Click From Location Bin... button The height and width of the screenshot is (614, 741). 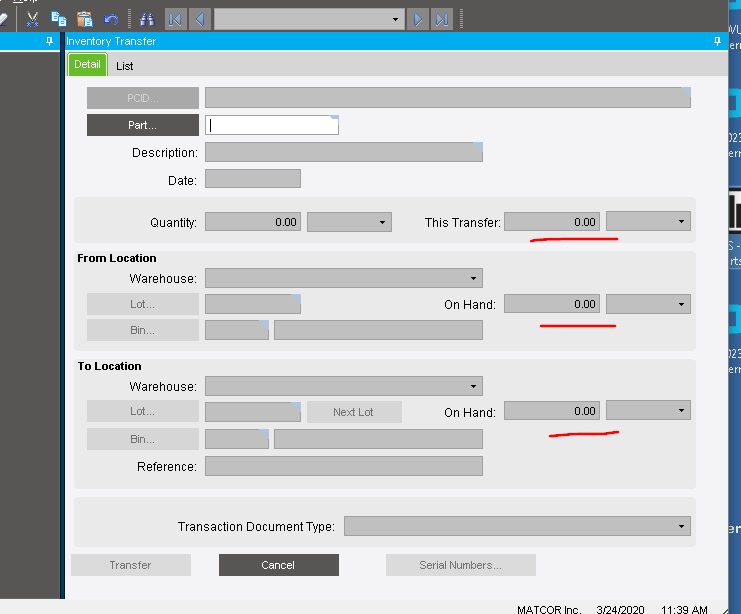coord(143,330)
